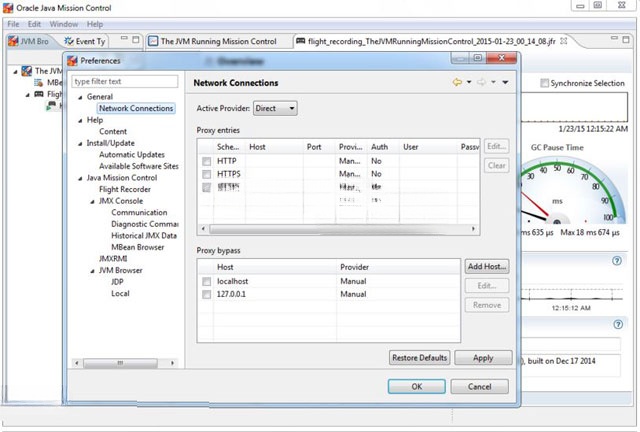
Task: Maximize the left JVM Browser view
Action: pos(136,40)
